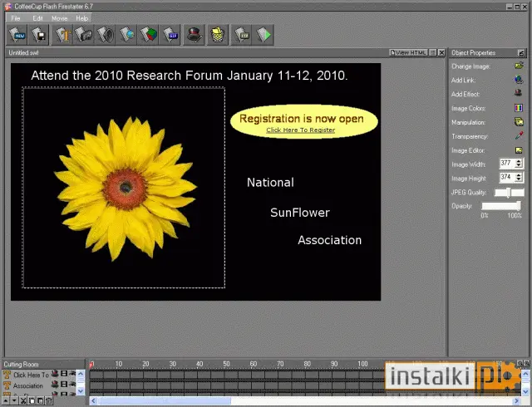Decrease the Image Height stepper value
Screen dimensions: 532x407
pos(519,179)
